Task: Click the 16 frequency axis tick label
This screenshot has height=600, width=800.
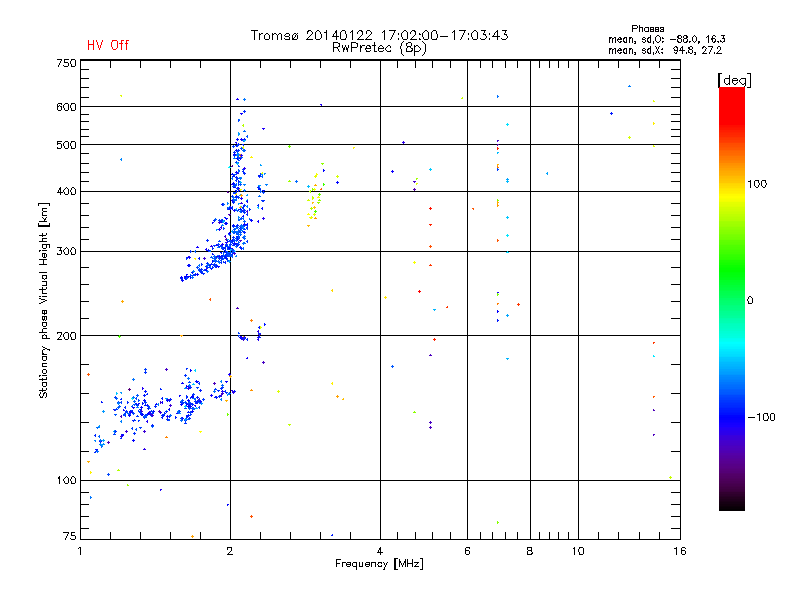Action: (680, 551)
